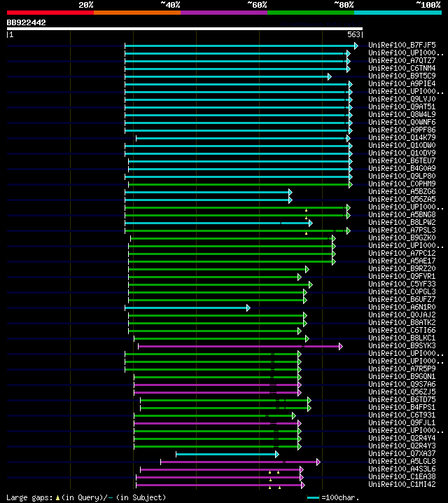Open hit UniRef100_A9PF86
448x503 pixels.
tap(402, 130)
